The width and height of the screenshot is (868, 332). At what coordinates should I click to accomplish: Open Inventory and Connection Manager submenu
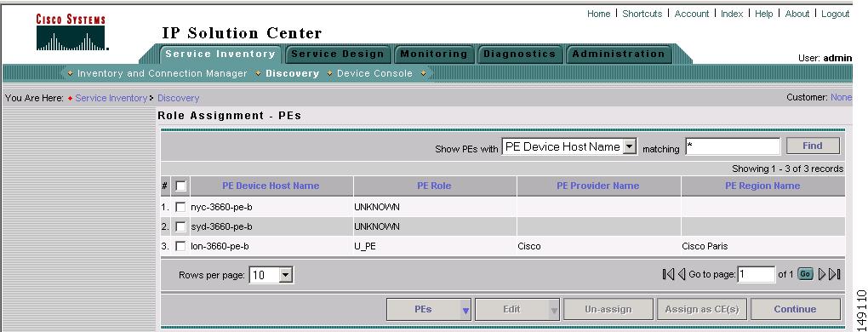tap(163, 73)
